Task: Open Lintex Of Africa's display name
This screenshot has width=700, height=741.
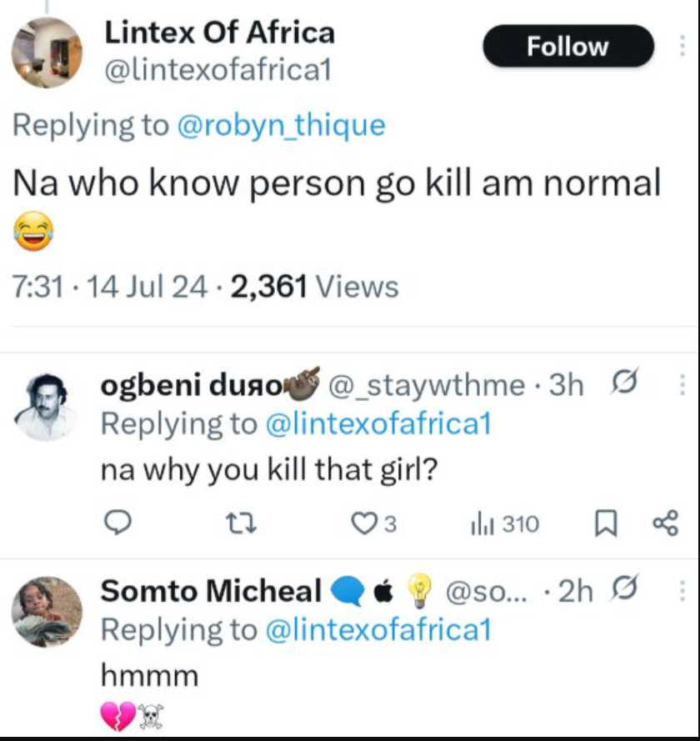Action: pyautogui.click(x=219, y=33)
